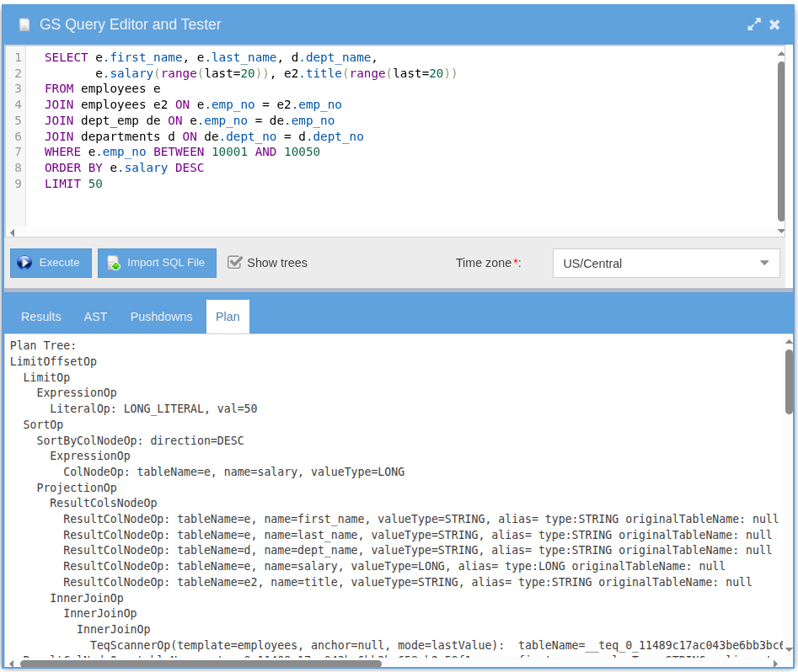Click the 'GS Query Editor and Tester' title

131,24
